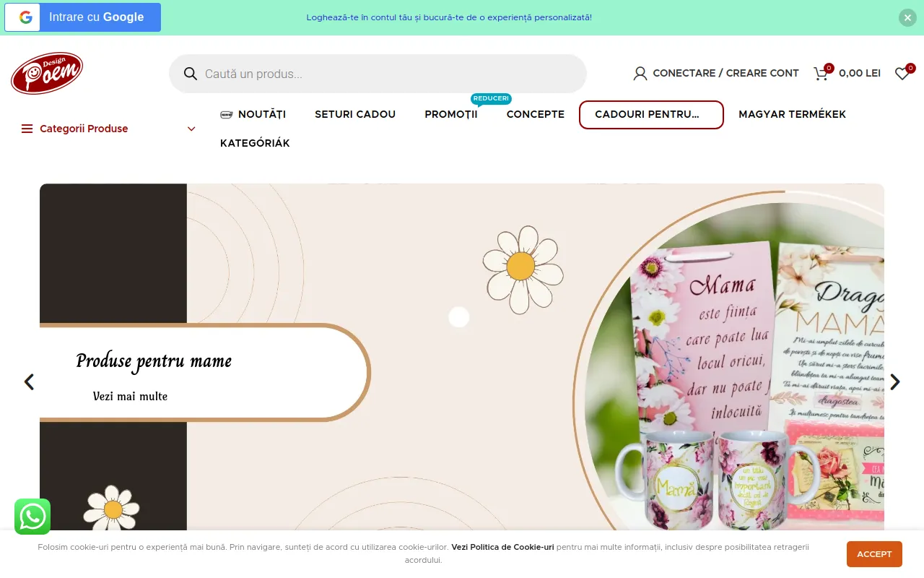Open the Noutăți menu item
Image resolution: width=924 pixels, height=578 pixels.
(x=262, y=114)
